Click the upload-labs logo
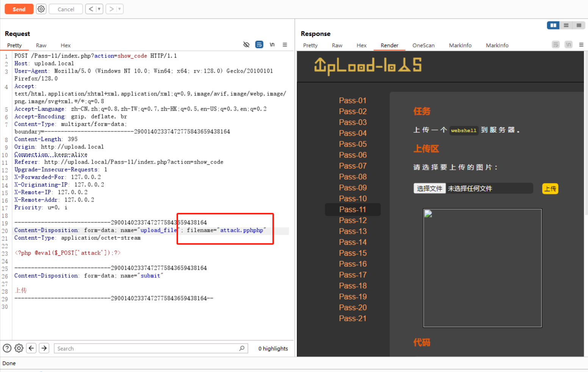This screenshot has height=372, width=588. pyautogui.click(x=368, y=66)
